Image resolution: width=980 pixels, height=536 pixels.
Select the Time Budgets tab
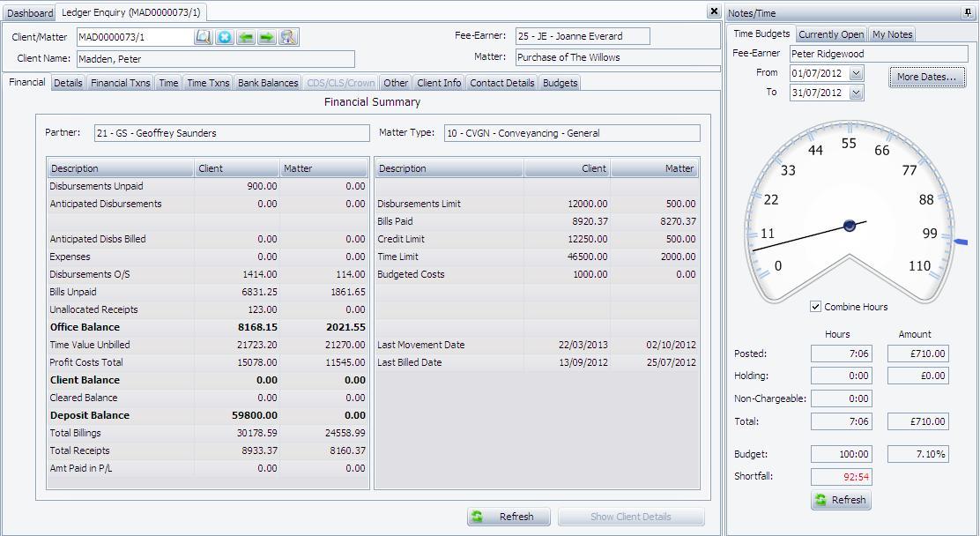(x=761, y=33)
